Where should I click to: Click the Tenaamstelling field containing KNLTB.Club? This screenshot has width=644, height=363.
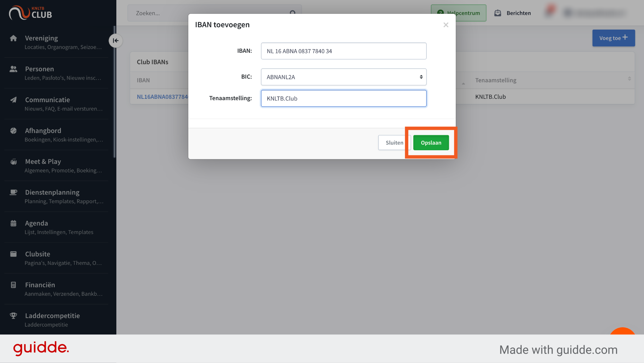(x=343, y=98)
